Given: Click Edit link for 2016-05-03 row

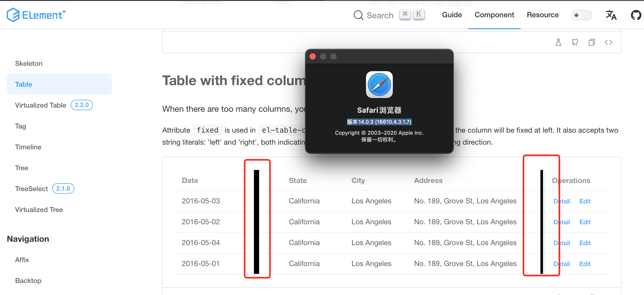Looking at the screenshot, I should [x=585, y=201].
